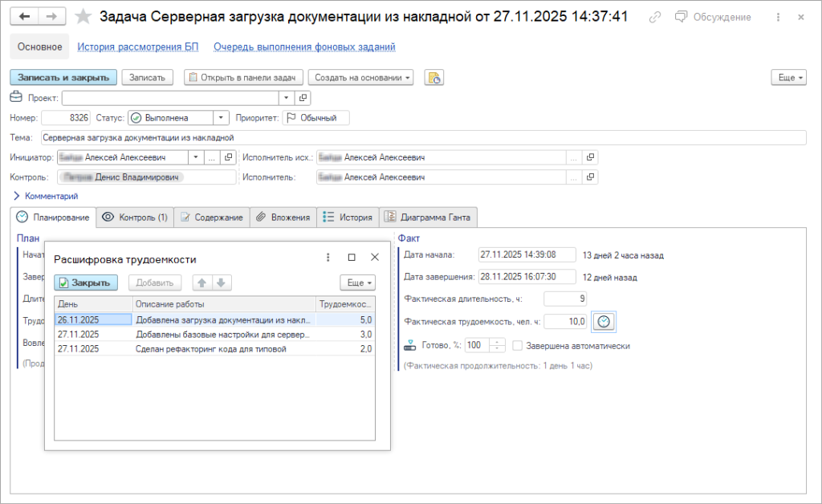Move row up in Расшифровка трудоемкости
This screenshot has width=822, height=504.
201,283
